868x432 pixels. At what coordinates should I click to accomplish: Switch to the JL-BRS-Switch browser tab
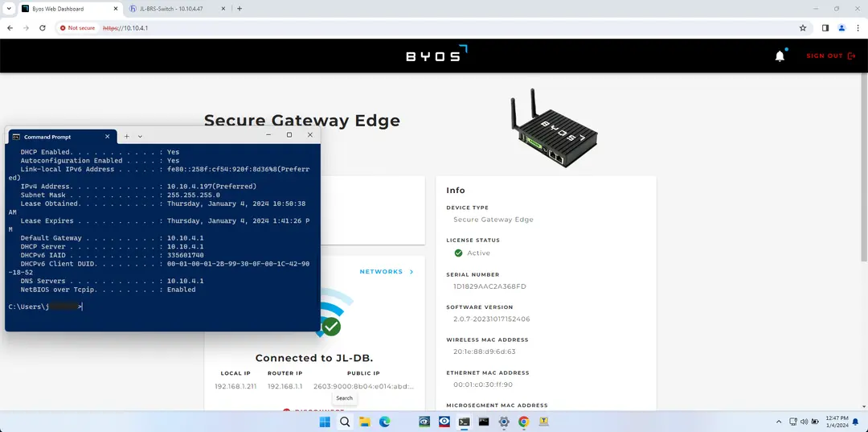170,9
